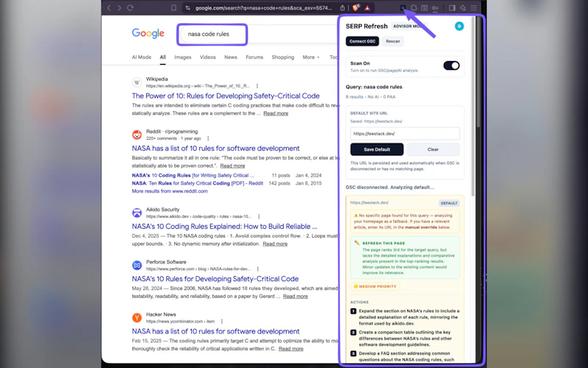Open the SERP Refresh extension icon
The height and width of the screenshot is (368, 588).
pyautogui.click(x=403, y=8)
